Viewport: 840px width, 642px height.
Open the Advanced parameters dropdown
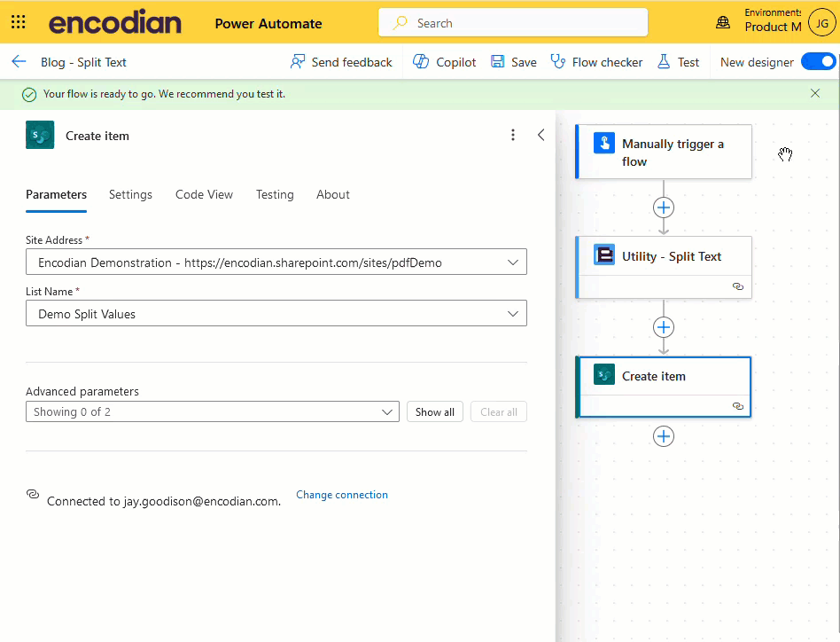click(x=213, y=411)
